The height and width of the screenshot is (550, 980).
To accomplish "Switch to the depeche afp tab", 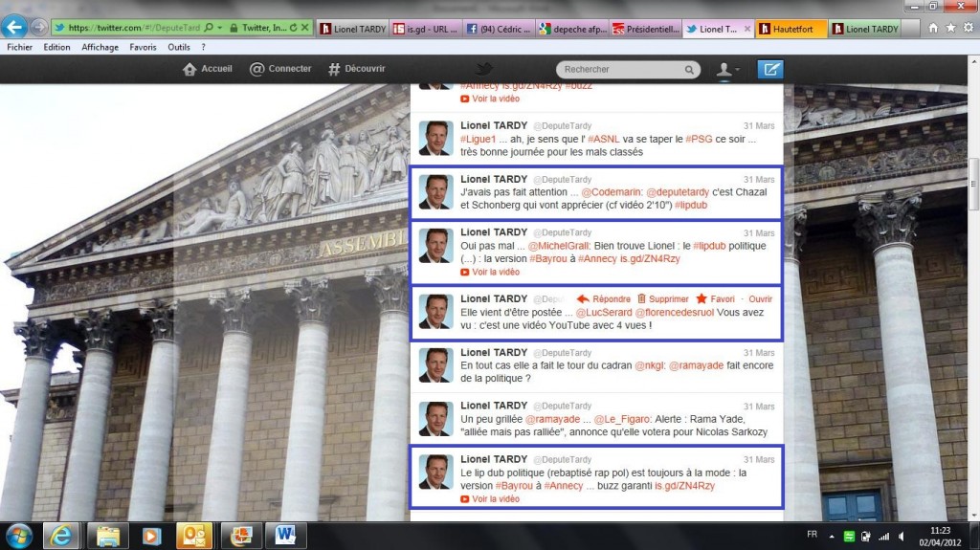I will 572,29.
